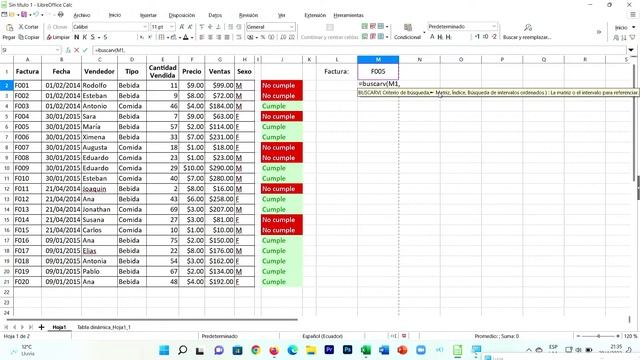The height and width of the screenshot is (360, 640).
Task: Open the Insertar menu
Action: point(148,15)
